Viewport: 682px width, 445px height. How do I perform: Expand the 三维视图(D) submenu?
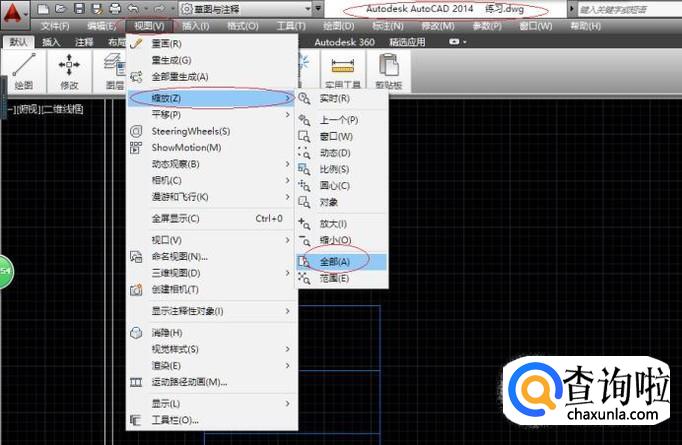pyautogui.click(x=212, y=273)
